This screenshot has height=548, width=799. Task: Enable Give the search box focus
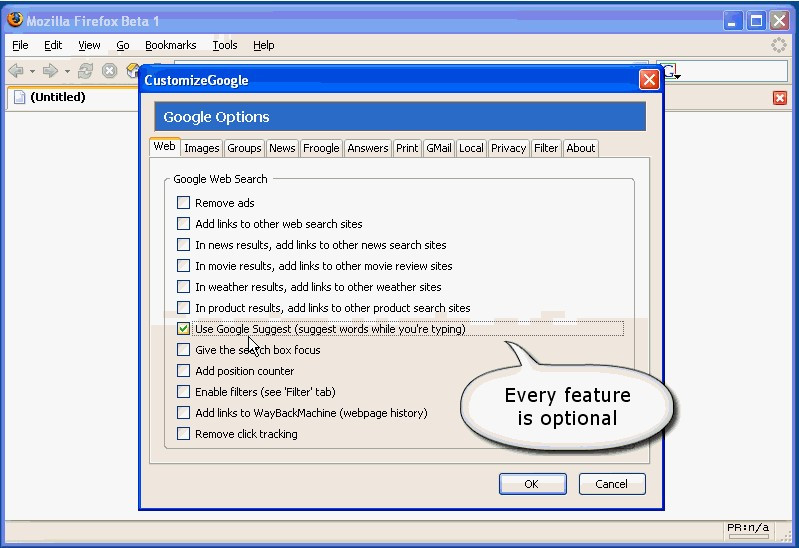[x=183, y=350]
